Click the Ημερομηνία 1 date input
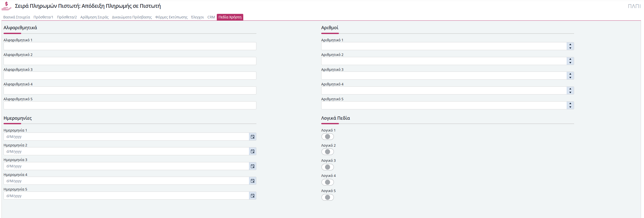 (126, 137)
